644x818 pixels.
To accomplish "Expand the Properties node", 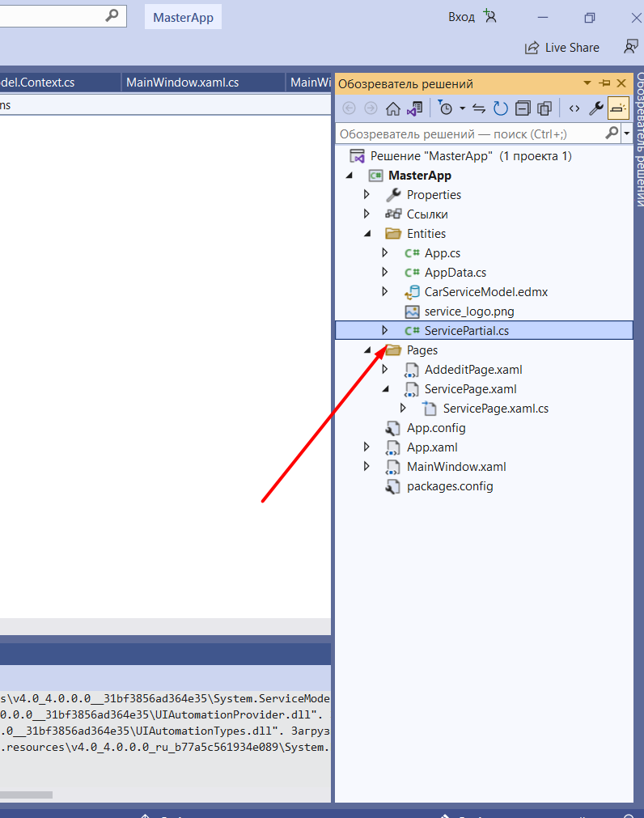I will [x=366, y=194].
